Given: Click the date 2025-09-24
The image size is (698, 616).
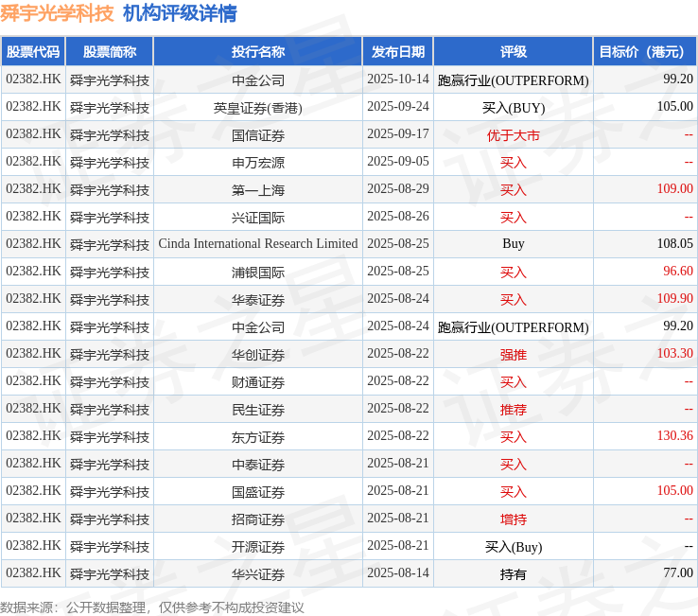Looking at the screenshot, I should coord(398,107).
